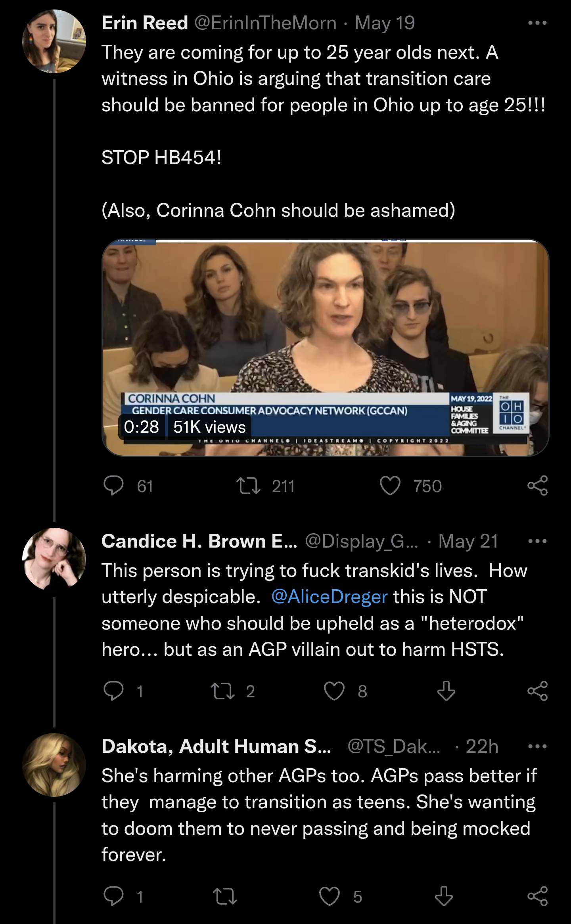571x924 pixels.
Task: Like Candice H. Brown's reply
Action: [334, 691]
